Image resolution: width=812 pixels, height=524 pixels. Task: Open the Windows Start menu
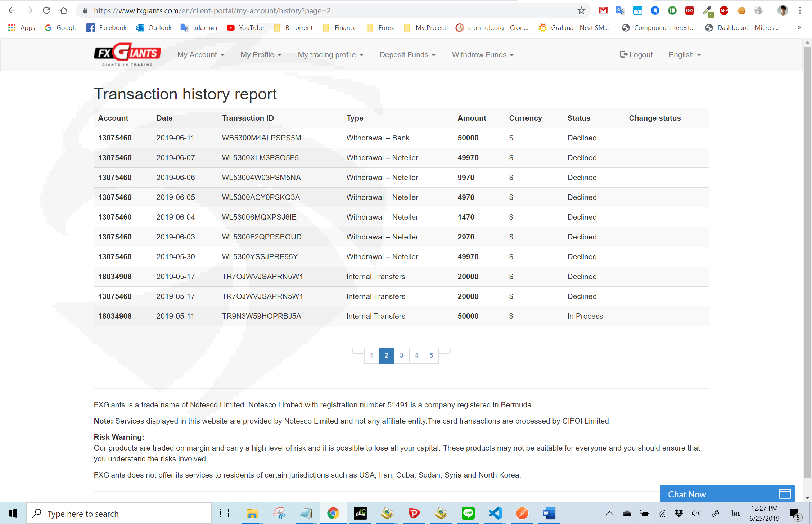(13, 514)
